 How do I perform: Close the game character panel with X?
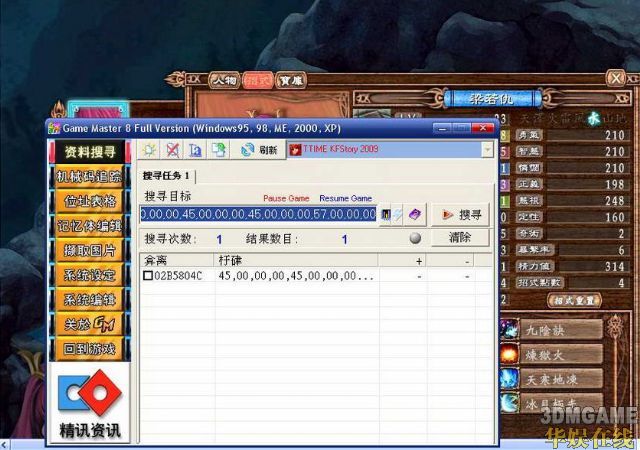[x=616, y=78]
